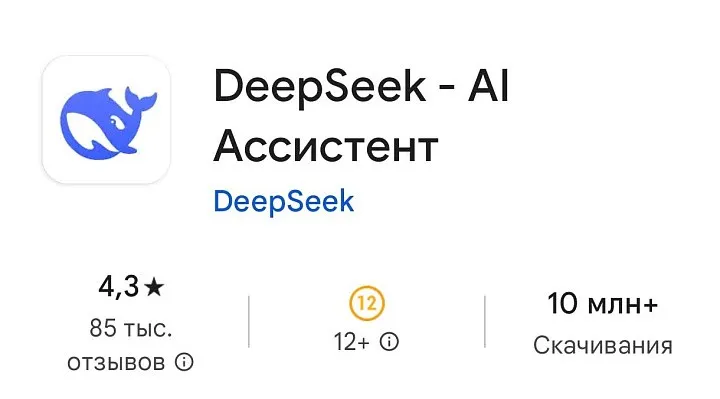Viewport: 720px width, 399px height.
Task: Click the word DeepSeek in the black title
Action: click(320, 87)
